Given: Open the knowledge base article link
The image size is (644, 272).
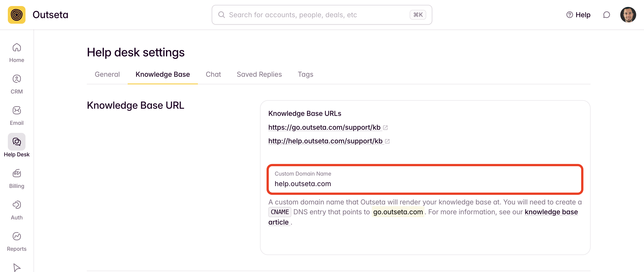Looking at the screenshot, I should [x=551, y=212].
